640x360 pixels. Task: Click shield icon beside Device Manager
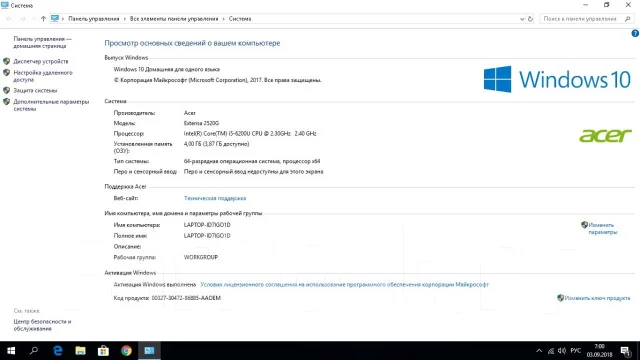point(7,61)
